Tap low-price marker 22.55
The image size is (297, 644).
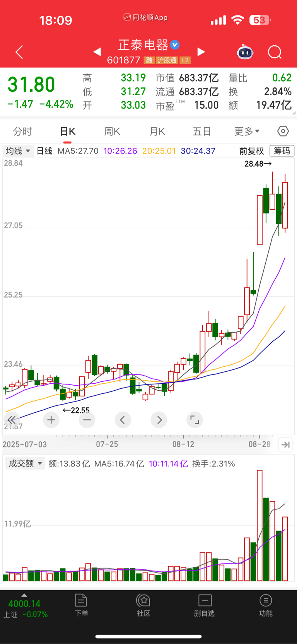click(x=76, y=410)
